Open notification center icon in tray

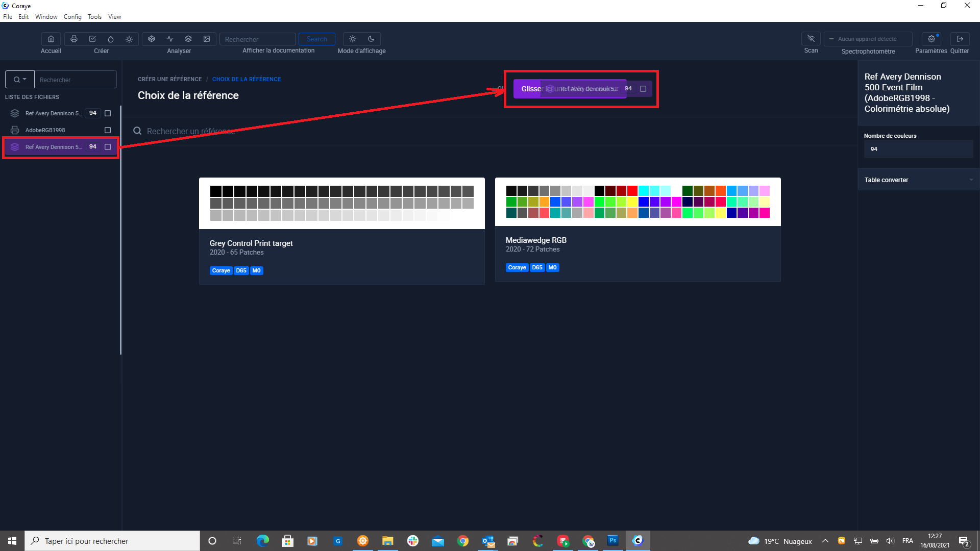coord(964,541)
